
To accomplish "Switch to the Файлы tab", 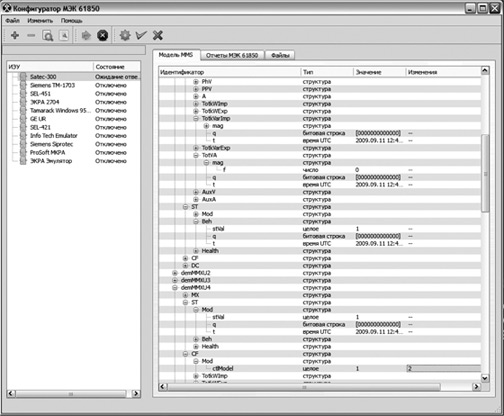I will pyautogui.click(x=280, y=55).
